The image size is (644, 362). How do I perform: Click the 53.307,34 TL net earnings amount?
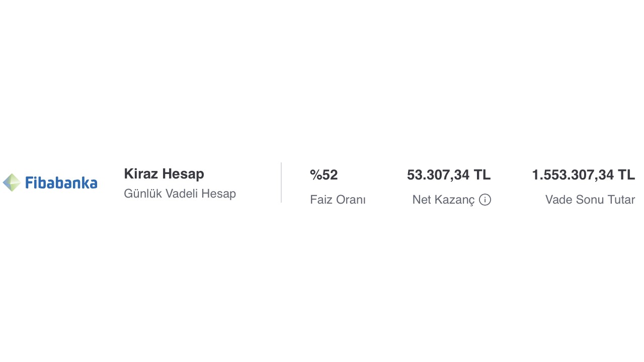[449, 175]
